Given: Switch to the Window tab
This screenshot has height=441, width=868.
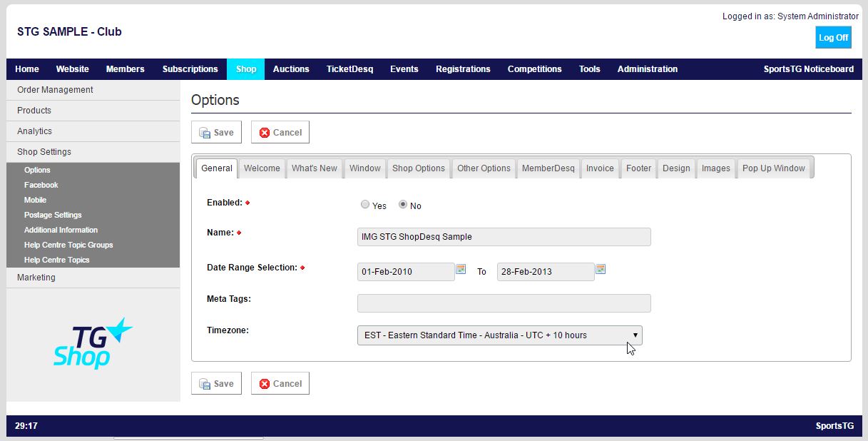Looking at the screenshot, I should [365, 168].
